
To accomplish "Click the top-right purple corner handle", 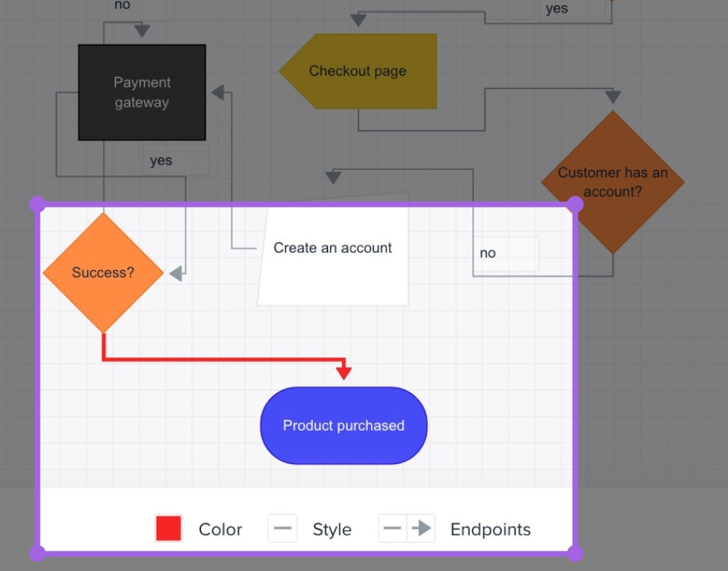I will click(574, 204).
